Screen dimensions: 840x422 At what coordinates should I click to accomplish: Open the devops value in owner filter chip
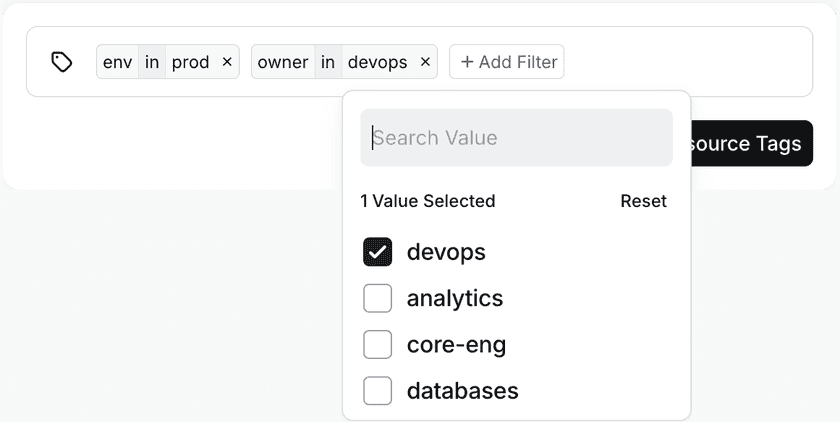377,62
